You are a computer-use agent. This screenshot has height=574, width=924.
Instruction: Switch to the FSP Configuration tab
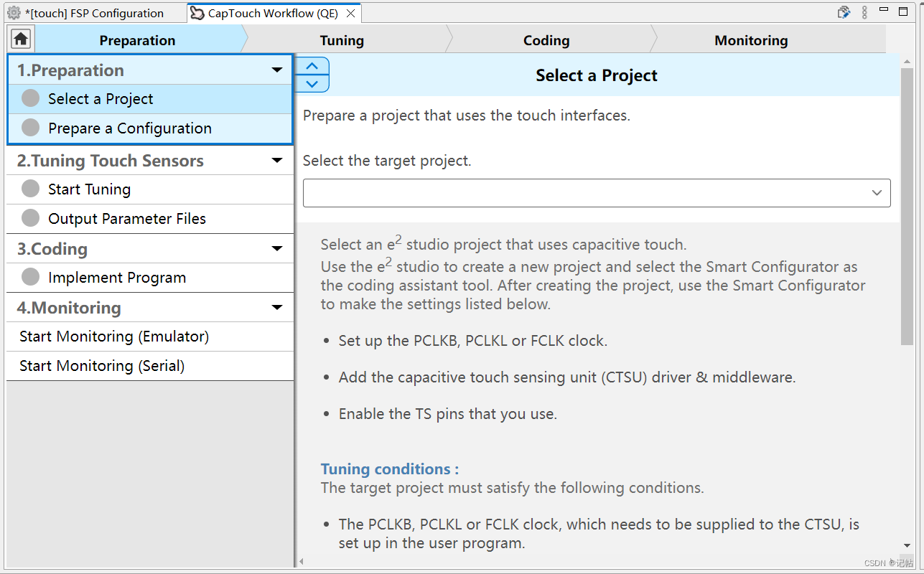click(93, 13)
